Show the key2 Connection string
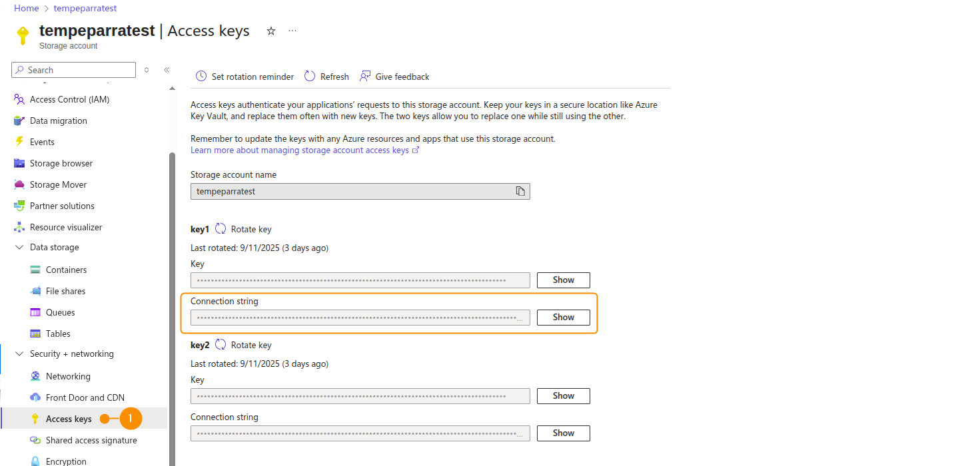The width and height of the screenshot is (980, 466). click(563, 433)
